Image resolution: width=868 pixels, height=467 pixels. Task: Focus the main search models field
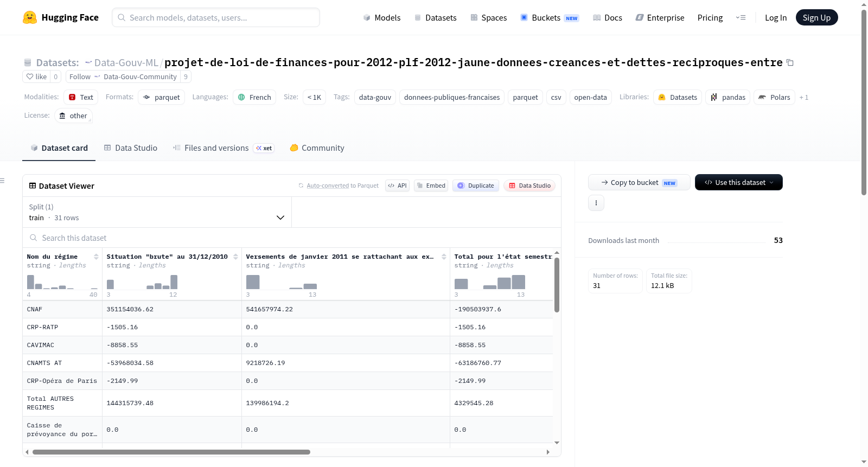point(216,17)
